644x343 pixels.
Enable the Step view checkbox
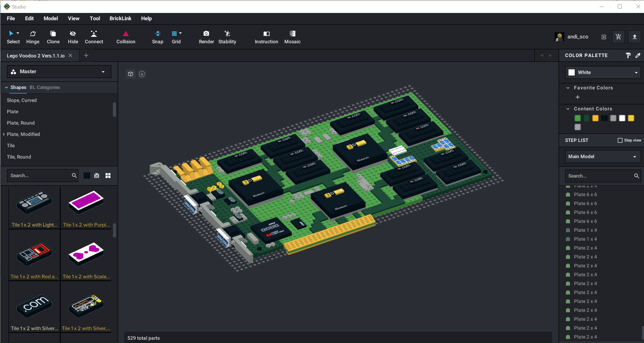tap(620, 140)
